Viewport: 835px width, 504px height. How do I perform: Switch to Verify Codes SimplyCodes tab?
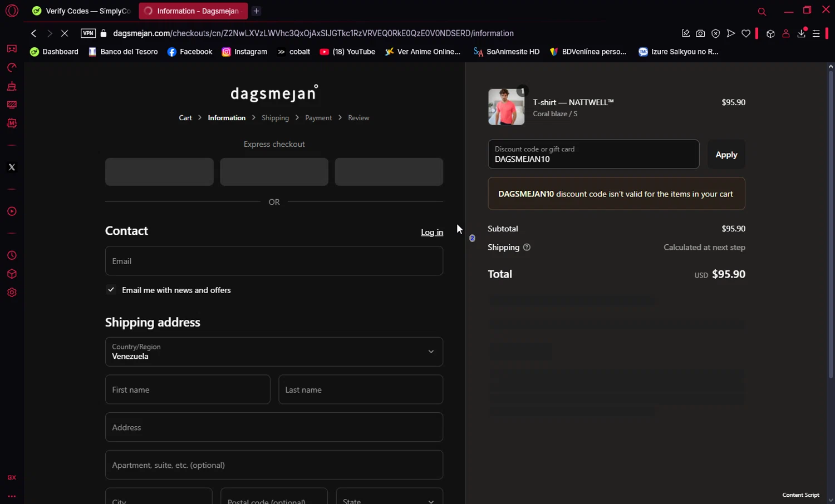point(81,11)
